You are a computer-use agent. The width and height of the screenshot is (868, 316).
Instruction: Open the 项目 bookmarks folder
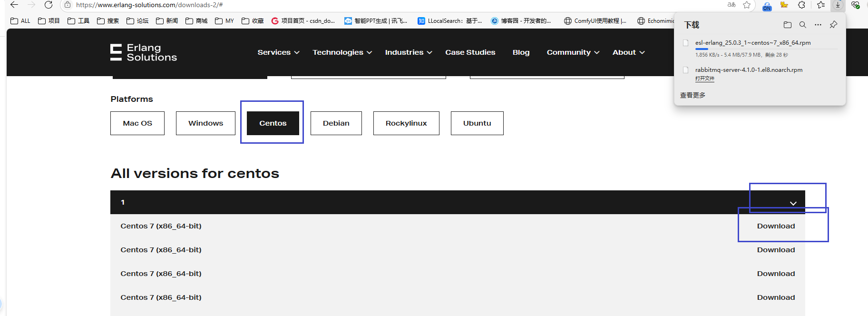[49, 21]
